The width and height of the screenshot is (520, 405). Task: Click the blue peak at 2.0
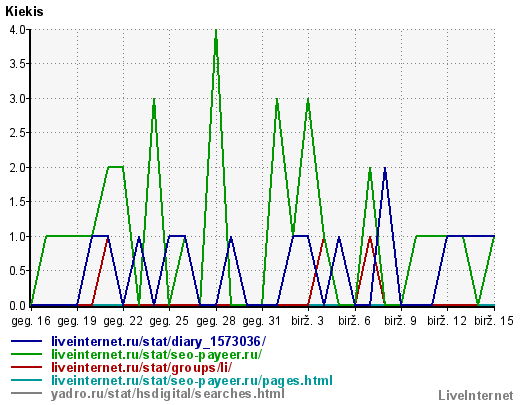pyautogui.click(x=385, y=169)
